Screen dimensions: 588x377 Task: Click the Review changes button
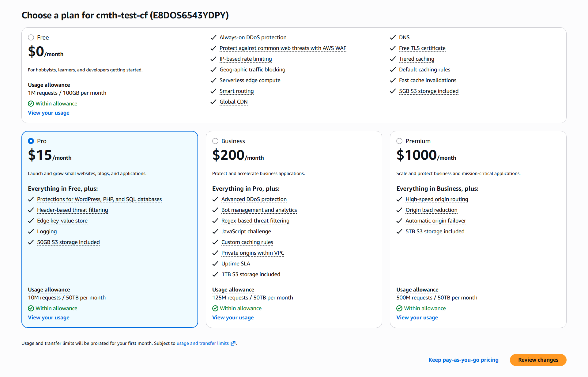coord(538,360)
